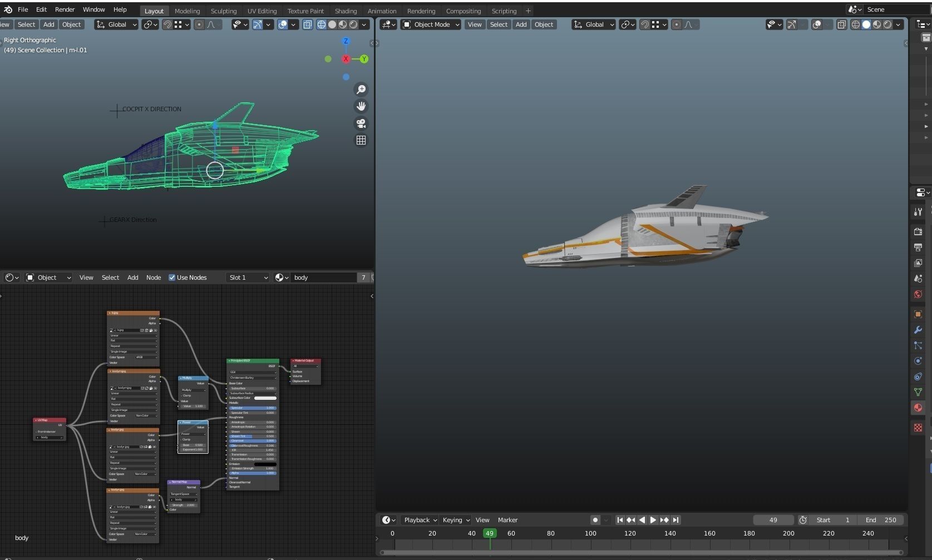This screenshot has height=560, width=932.
Task: Open the Modifiers properties tab (blue wrench)
Action: coord(918,330)
